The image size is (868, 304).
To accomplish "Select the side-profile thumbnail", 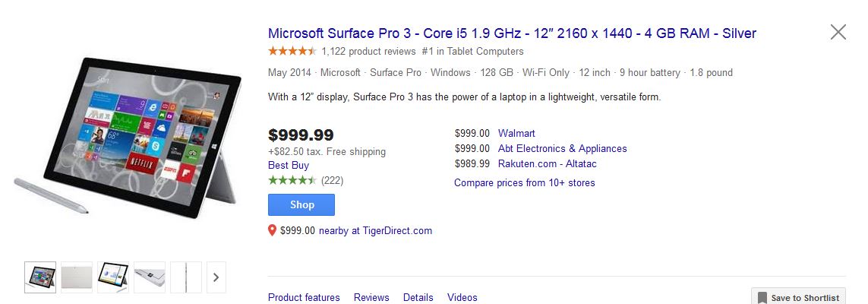I will [x=185, y=277].
